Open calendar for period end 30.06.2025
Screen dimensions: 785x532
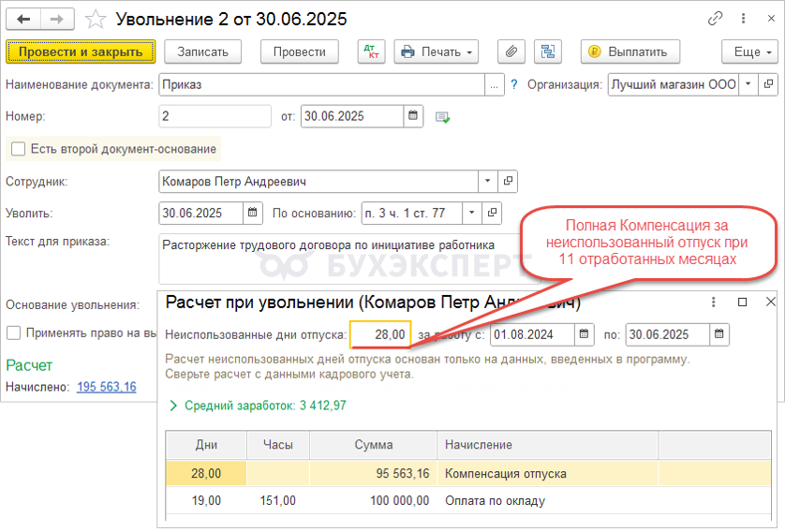click(719, 334)
